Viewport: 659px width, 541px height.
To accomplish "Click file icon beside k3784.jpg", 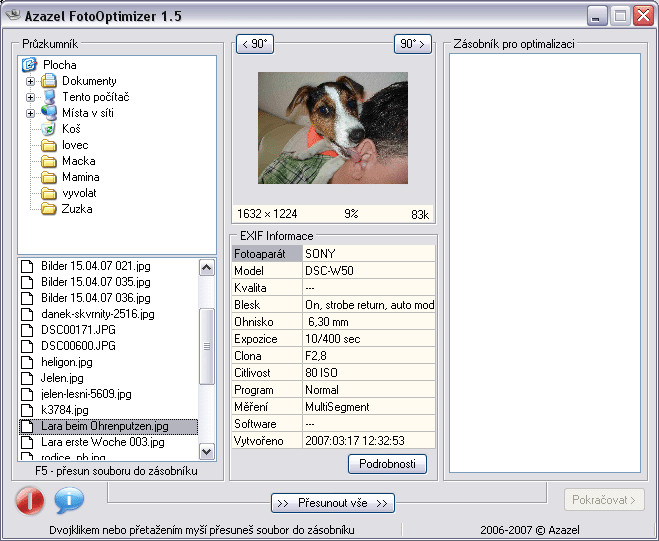I will (27, 410).
